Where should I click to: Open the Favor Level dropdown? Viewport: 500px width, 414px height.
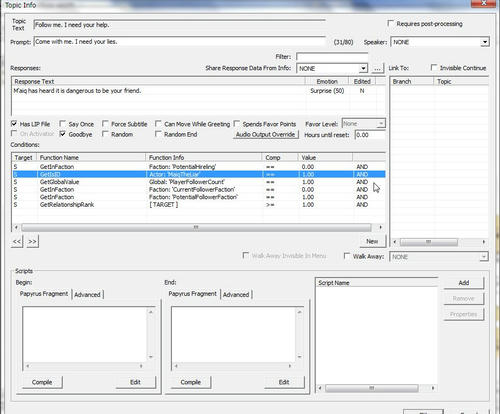(x=381, y=124)
